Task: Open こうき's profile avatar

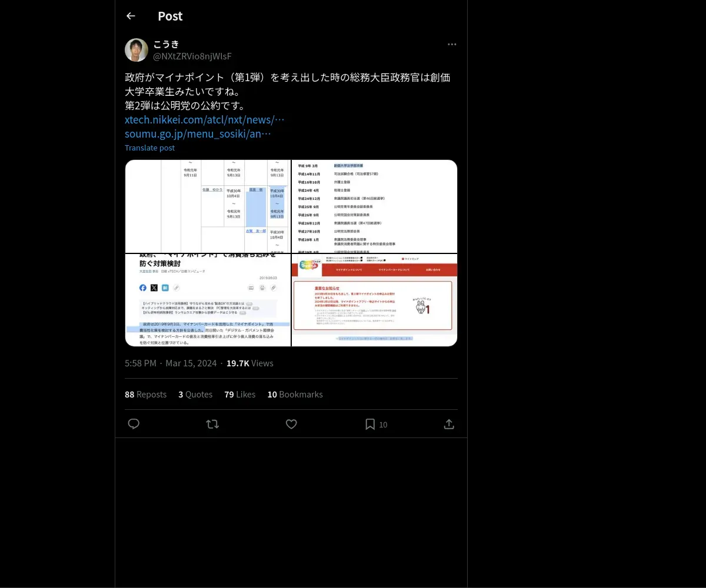Action: (136, 50)
